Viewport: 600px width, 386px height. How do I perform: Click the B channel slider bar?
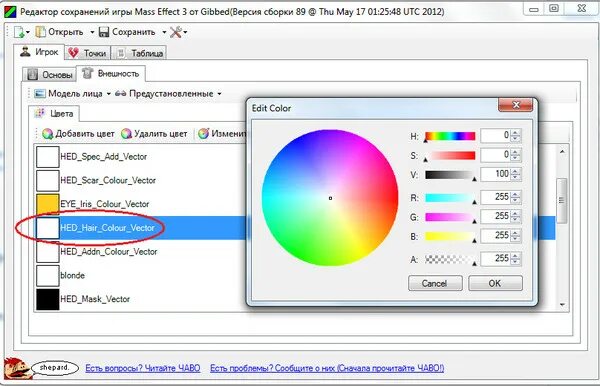[x=450, y=236]
